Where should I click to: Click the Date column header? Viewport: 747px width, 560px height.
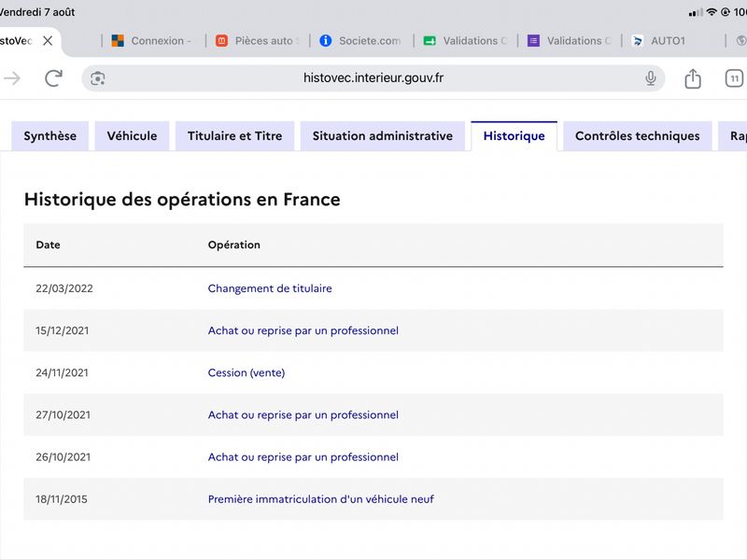click(49, 245)
